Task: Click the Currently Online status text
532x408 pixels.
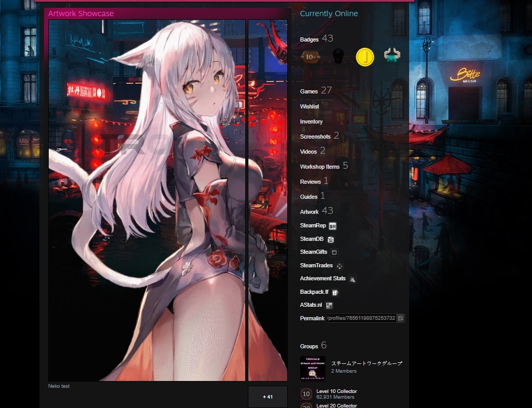Action: [x=329, y=13]
